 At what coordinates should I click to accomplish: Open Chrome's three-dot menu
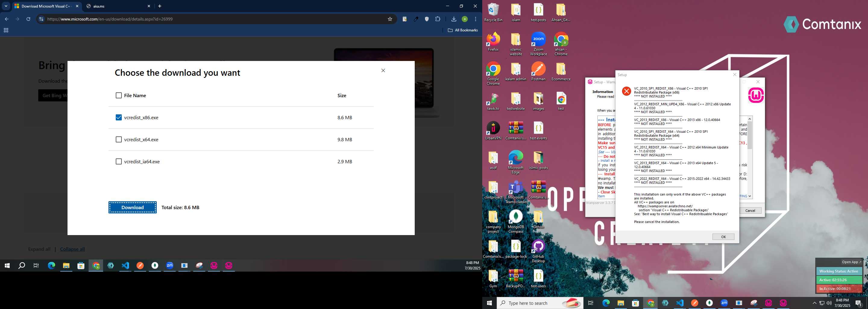(476, 19)
